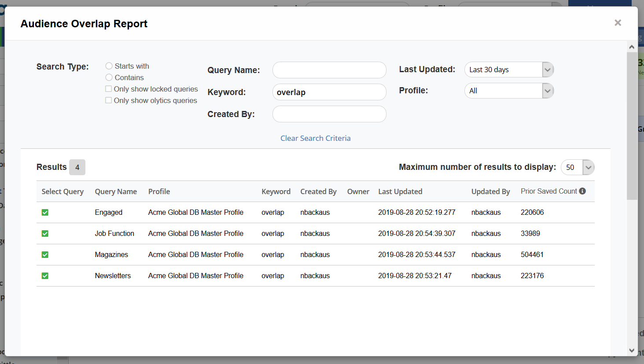Click the Job Function query name
Screen dimensions: 644x364
[114, 234]
